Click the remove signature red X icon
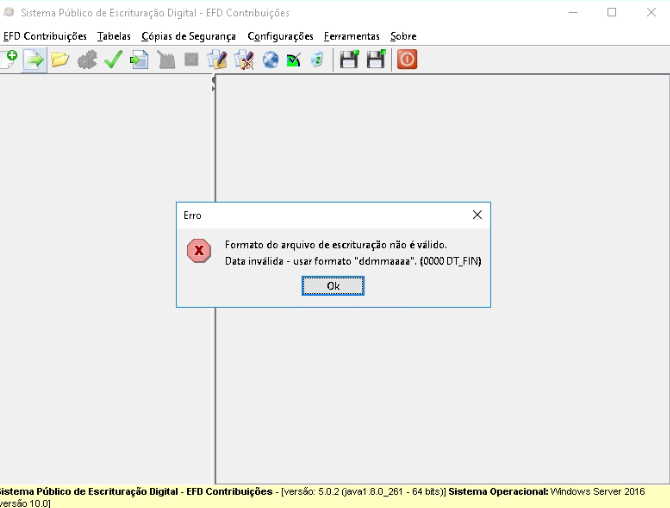670x508 pixels. click(x=244, y=60)
